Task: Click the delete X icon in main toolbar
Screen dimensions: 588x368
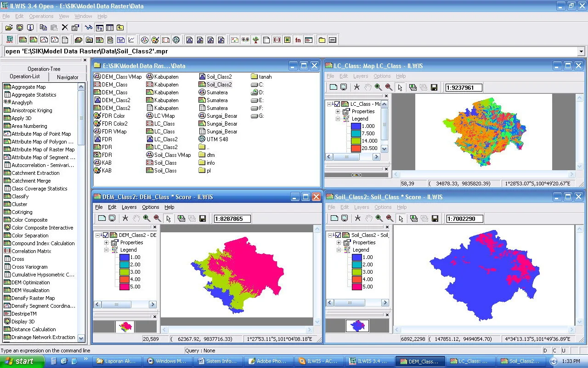Action: click(x=65, y=28)
